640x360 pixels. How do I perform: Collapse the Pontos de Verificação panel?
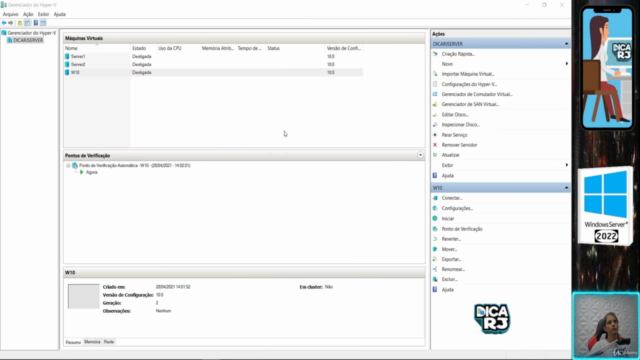pyautogui.click(x=420, y=155)
